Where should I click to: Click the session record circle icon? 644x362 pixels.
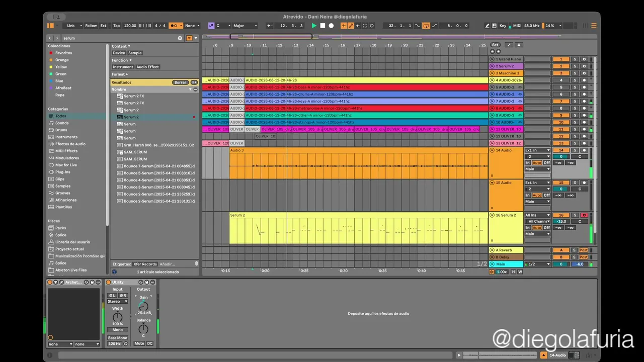pos(372,26)
